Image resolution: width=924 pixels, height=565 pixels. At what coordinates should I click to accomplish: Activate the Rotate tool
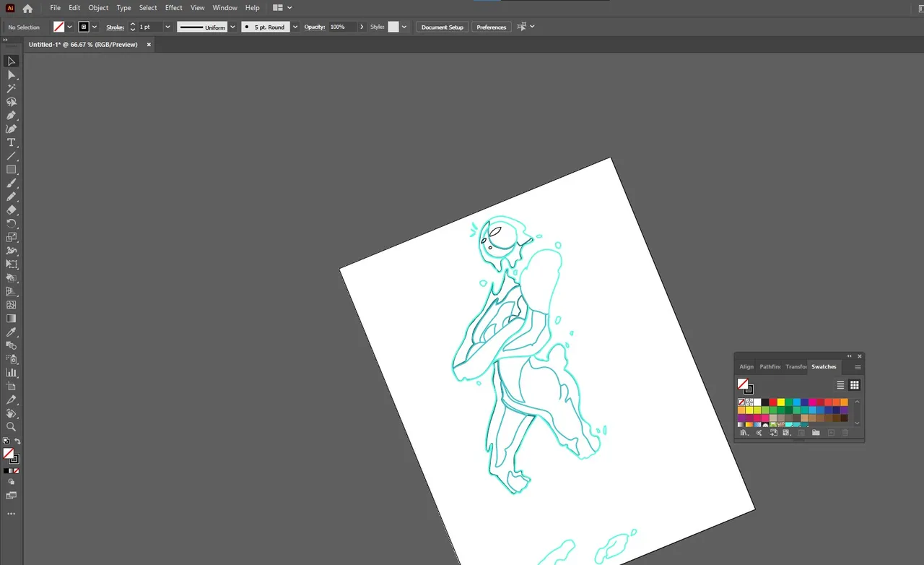click(x=11, y=224)
